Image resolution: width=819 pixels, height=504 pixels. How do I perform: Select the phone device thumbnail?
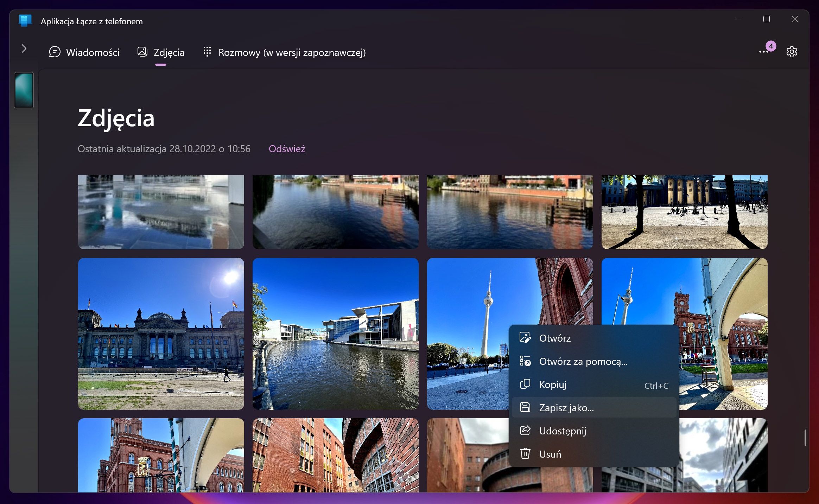[x=24, y=90]
